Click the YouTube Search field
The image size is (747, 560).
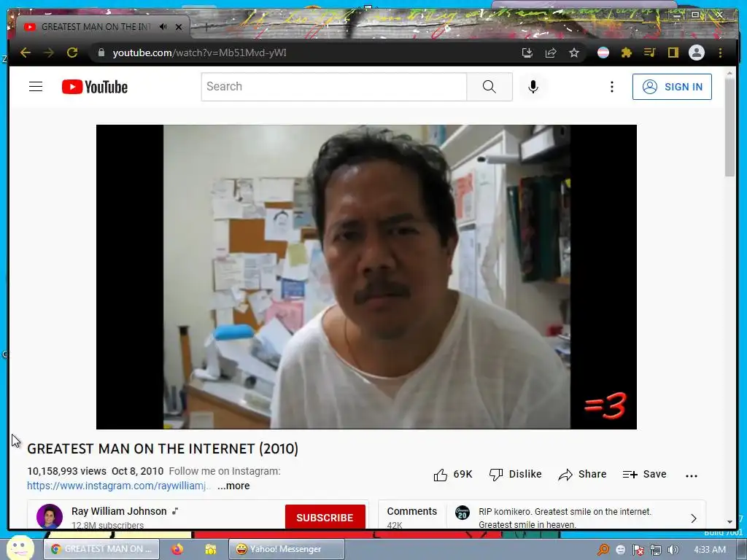pyautogui.click(x=333, y=87)
